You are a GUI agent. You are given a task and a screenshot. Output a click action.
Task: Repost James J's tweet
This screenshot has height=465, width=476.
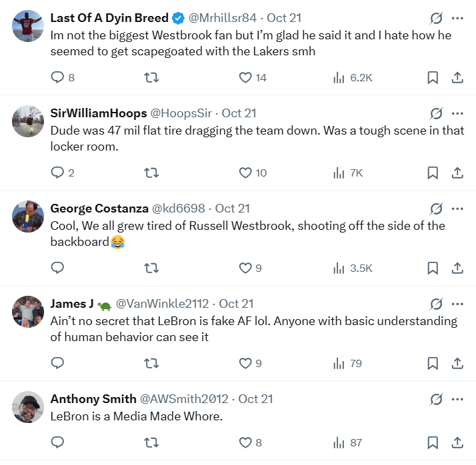click(151, 363)
